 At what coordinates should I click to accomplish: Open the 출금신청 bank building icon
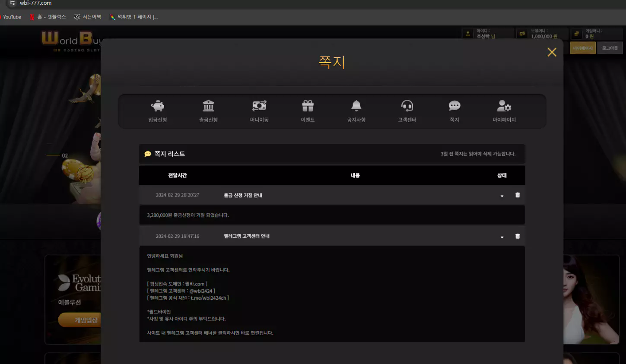click(208, 106)
